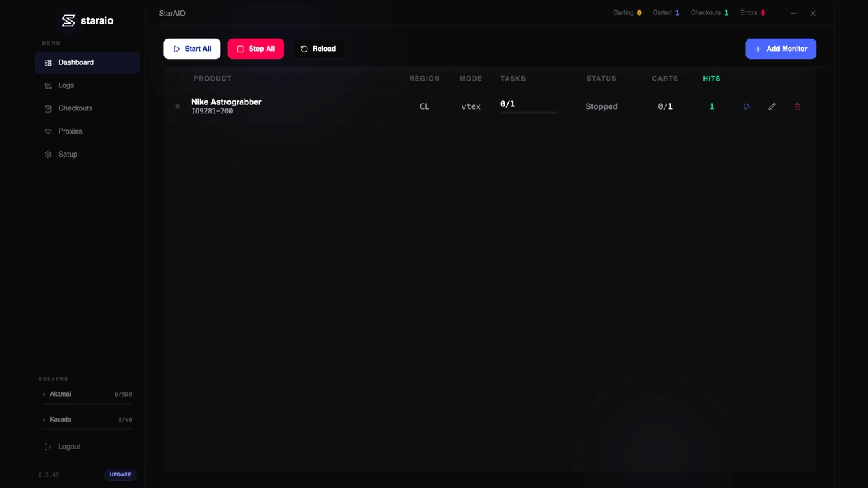
Task: Click the Logout door icon
Action: point(47,447)
